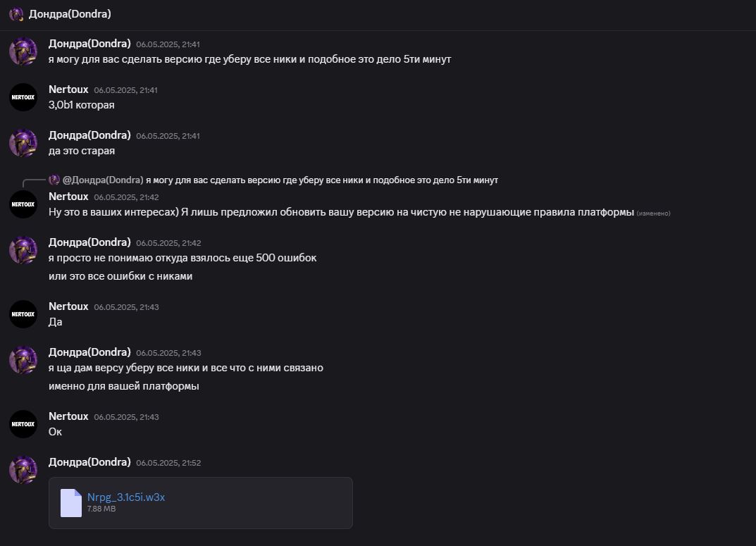Click the tiny reply avatar in the quoted message
The height and width of the screenshot is (546, 756).
coord(54,180)
